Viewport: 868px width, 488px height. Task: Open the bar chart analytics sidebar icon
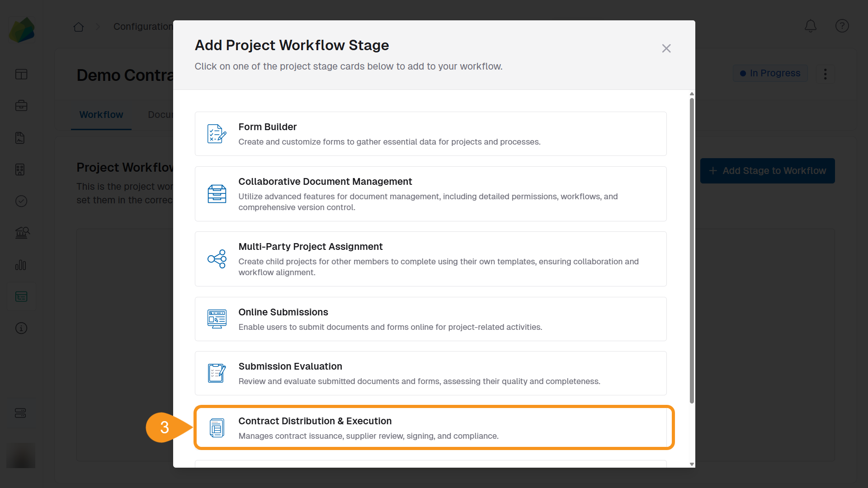tap(21, 265)
